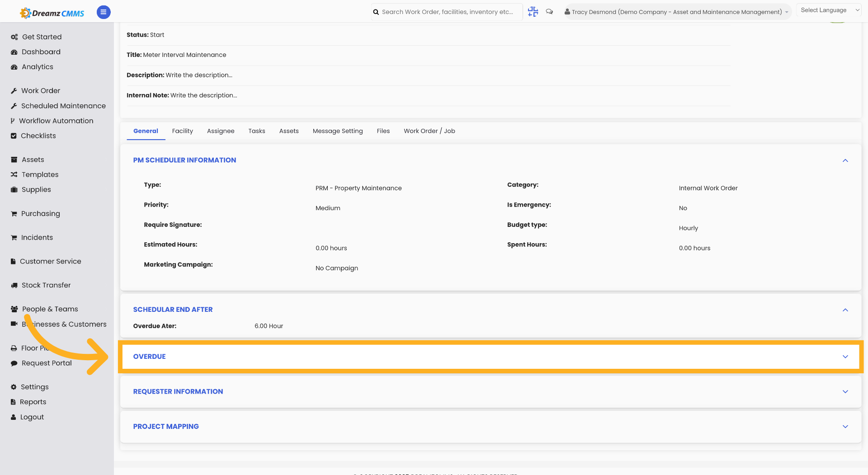This screenshot has height=475, width=868.
Task: Open the chat messages icon
Action: click(549, 12)
